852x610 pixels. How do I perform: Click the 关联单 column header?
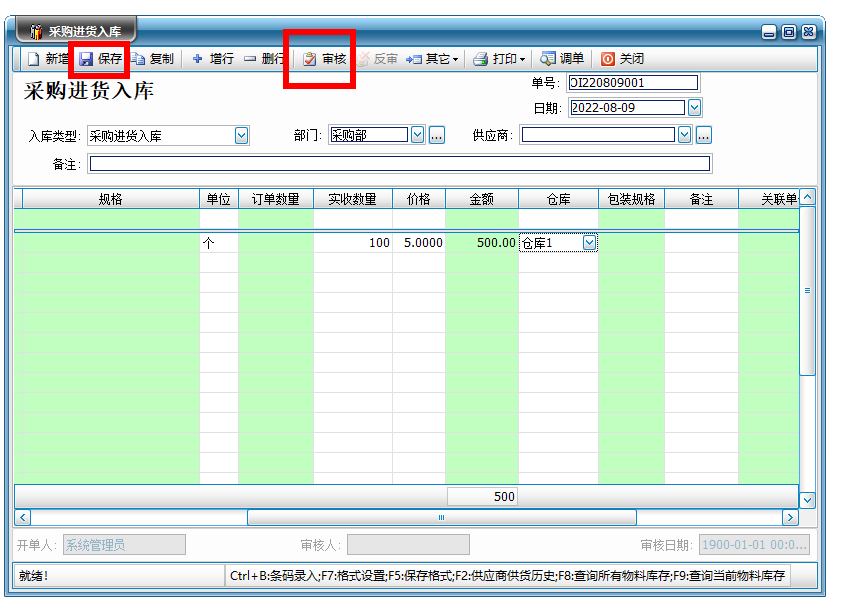tap(769, 199)
